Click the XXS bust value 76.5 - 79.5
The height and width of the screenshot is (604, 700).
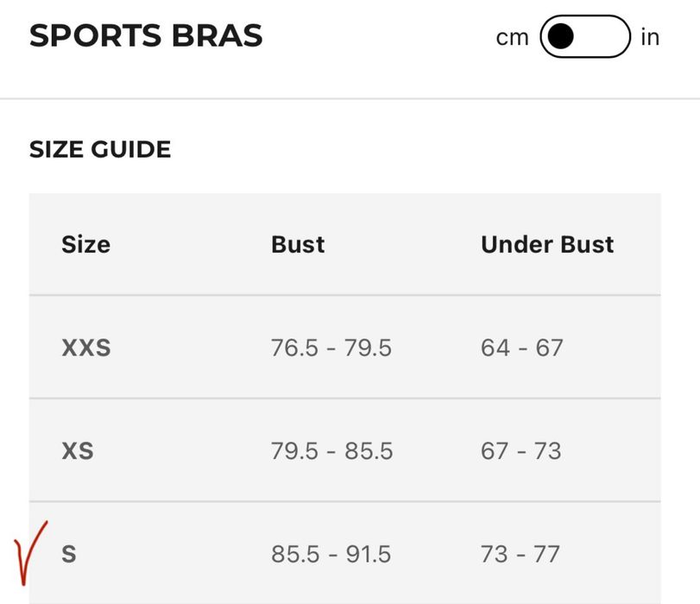point(331,348)
